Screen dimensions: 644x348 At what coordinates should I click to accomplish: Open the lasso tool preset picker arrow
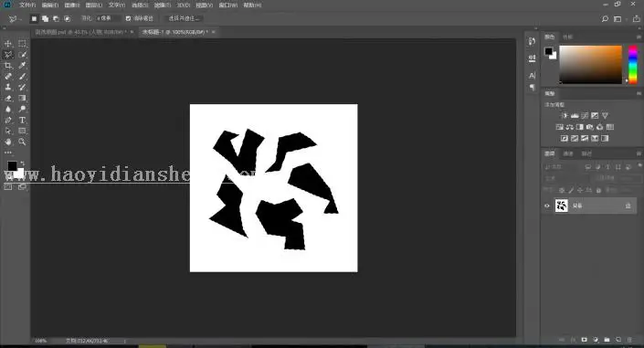tap(20, 19)
